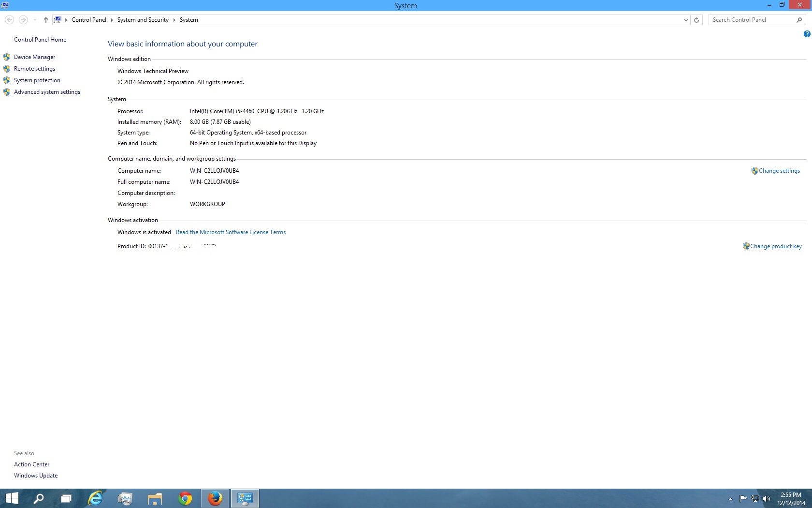Viewport: 812px width, 508px height.
Task: Expand the breadcrumb arrow after Control Panel
Action: pos(112,20)
